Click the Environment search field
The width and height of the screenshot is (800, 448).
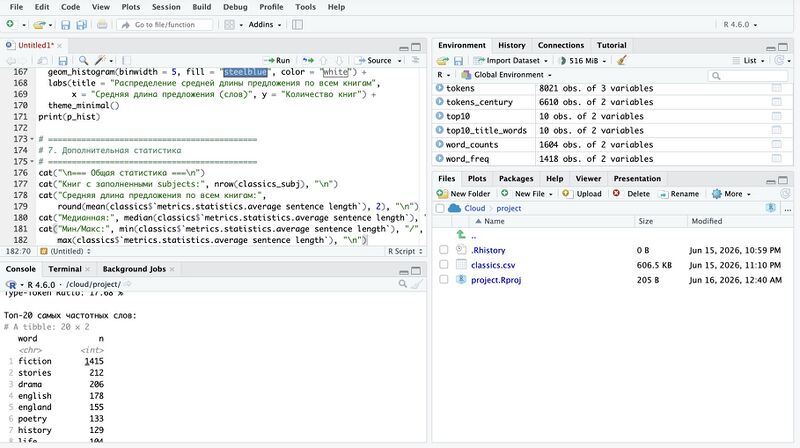pyautogui.click(x=748, y=76)
